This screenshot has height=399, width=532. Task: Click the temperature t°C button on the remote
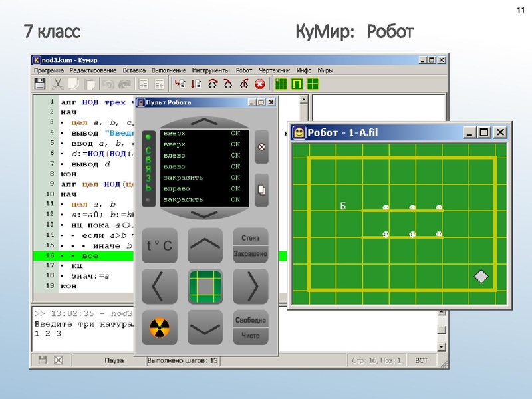tap(160, 246)
